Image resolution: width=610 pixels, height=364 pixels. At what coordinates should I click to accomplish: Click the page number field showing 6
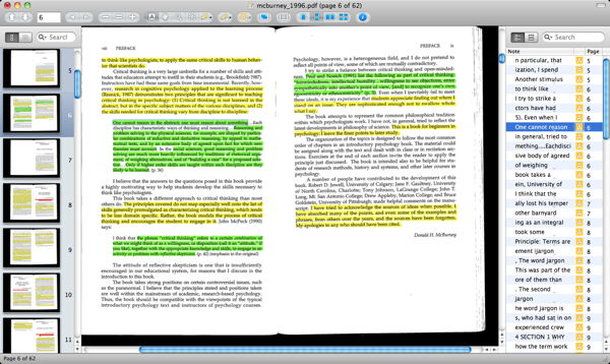pyautogui.click(x=49, y=18)
